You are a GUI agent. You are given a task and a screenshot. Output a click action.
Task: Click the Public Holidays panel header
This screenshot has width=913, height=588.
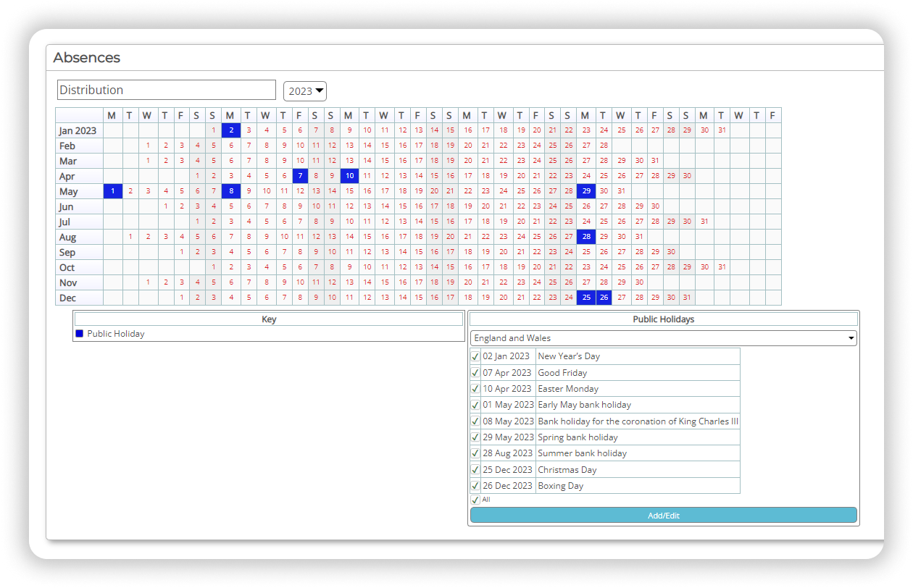click(663, 319)
